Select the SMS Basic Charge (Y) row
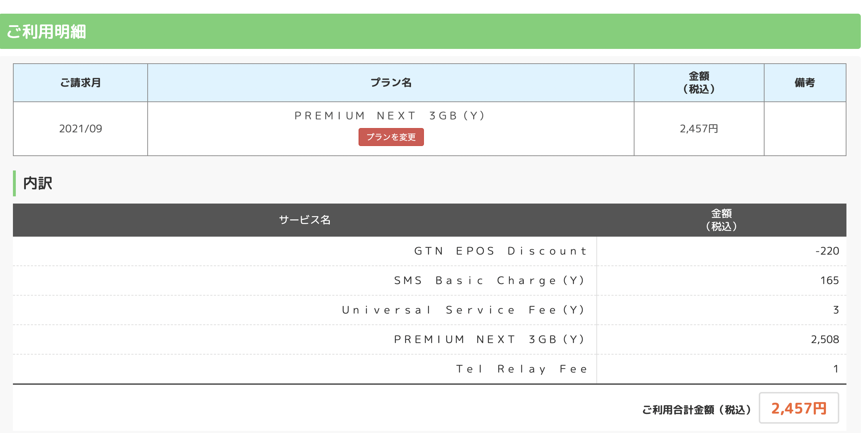Image resolution: width=868 pixels, height=433 pixels. click(x=430, y=281)
